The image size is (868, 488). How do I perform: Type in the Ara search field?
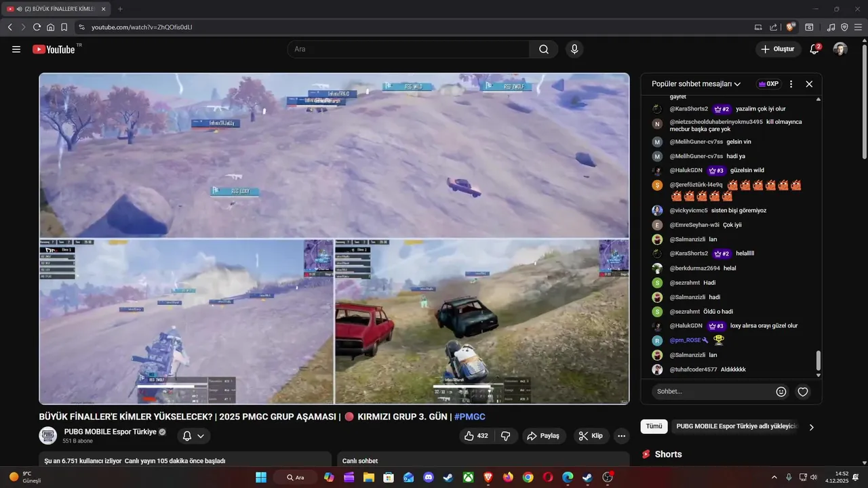click(x=408, y=49)
